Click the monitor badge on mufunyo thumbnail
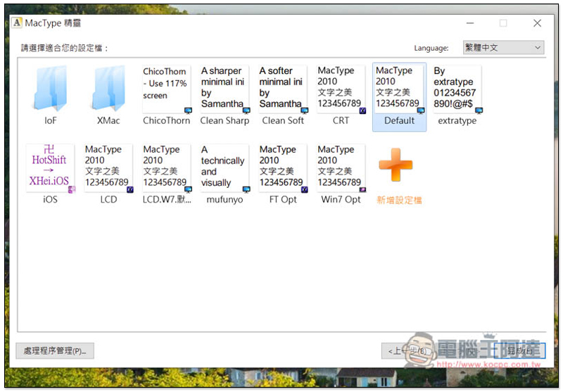563x392 pixels. (246, 189)
